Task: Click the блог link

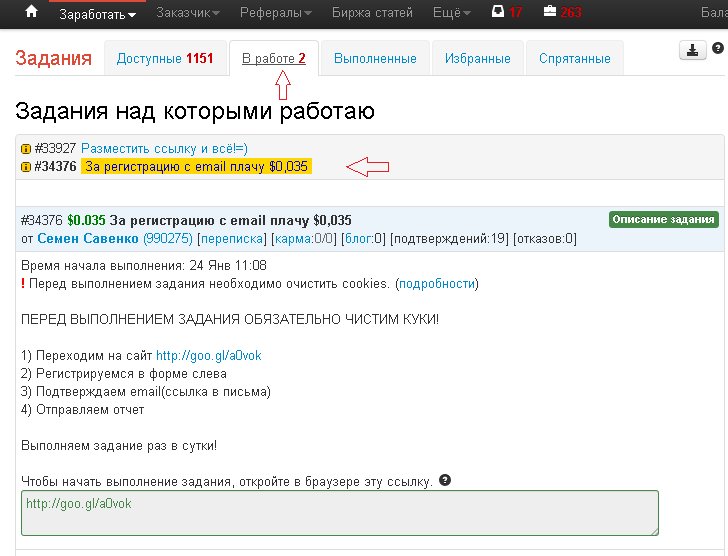Action: 359,239
